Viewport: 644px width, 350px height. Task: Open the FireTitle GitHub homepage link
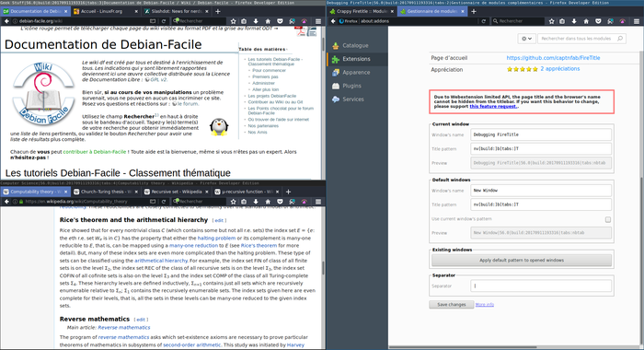click(x=553, y=58)
